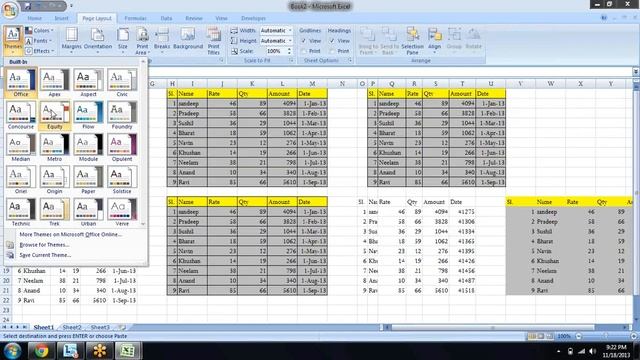Open the Page Setup Scale to Fit launcher
Image resolution: width=640 pixels, height=360 pixels.
[x=291, y=60]
